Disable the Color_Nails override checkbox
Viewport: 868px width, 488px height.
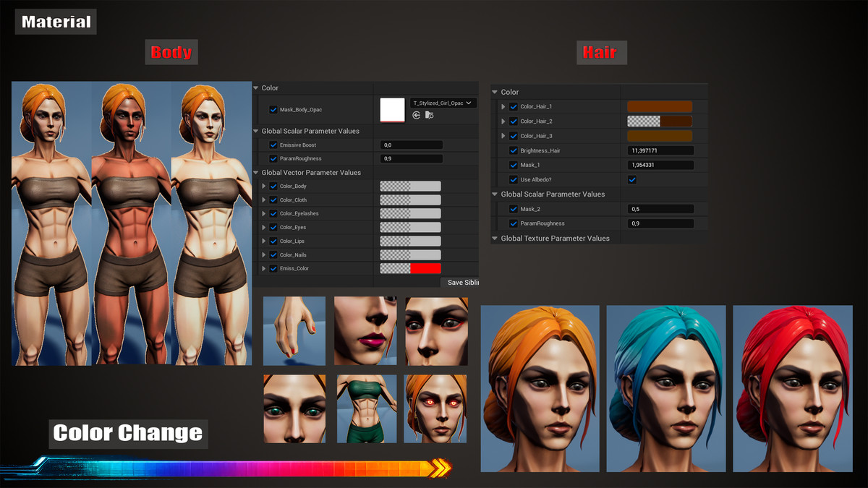(273, 255)
